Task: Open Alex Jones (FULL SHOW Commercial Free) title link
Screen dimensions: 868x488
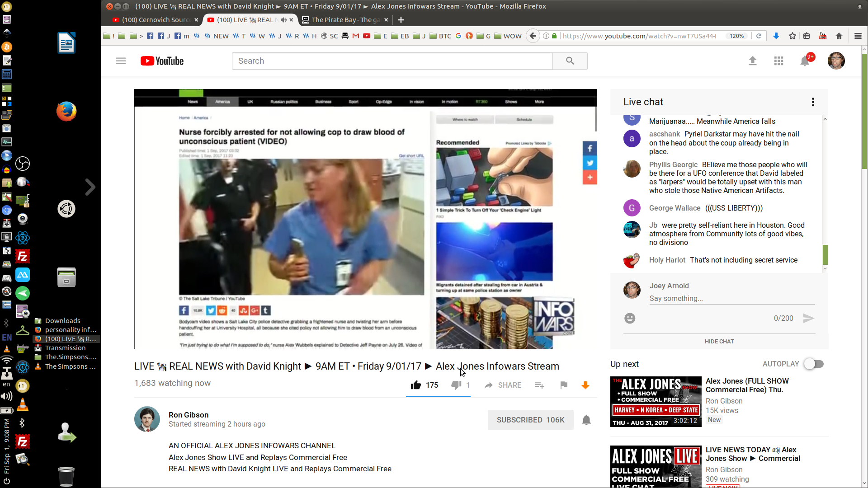Action: point(747,385)
